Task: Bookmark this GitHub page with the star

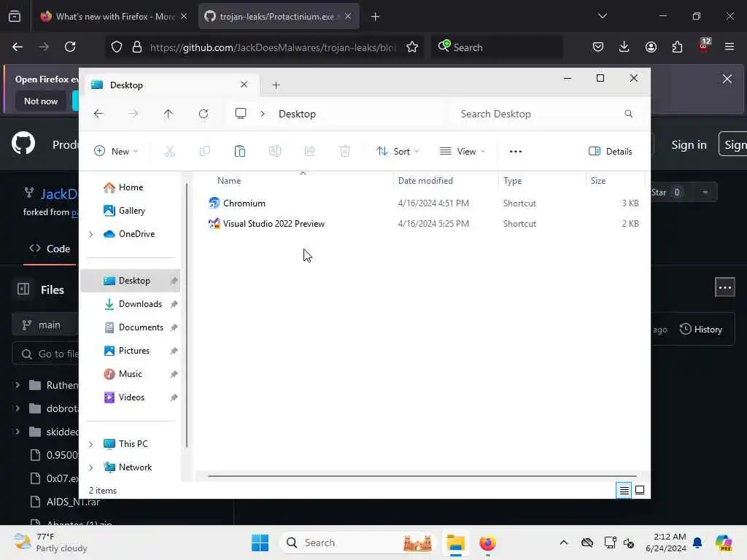Action: (x=412, y=47)
